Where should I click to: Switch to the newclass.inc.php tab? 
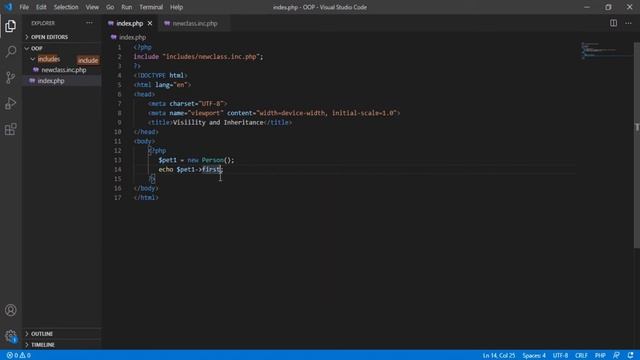click(x=194, y=23)
